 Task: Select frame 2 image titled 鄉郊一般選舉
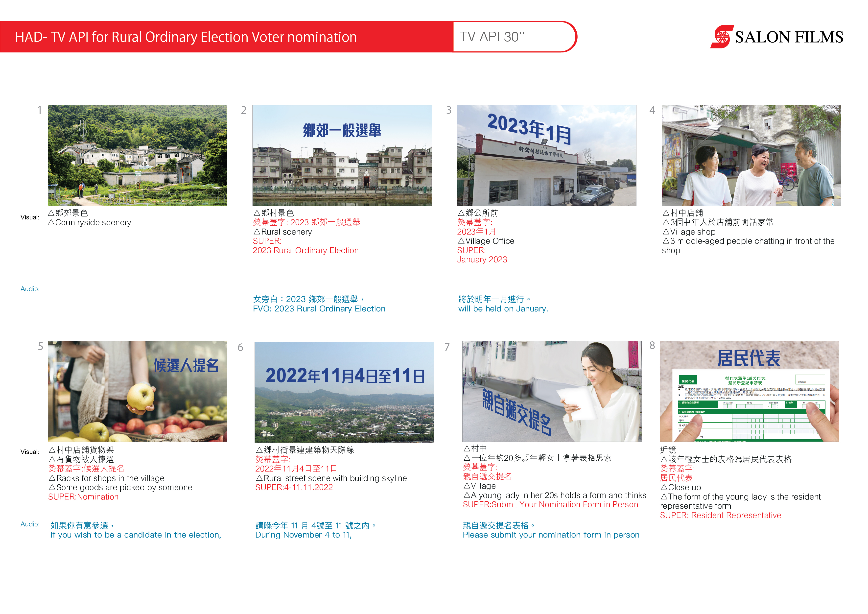coord(342,155)
